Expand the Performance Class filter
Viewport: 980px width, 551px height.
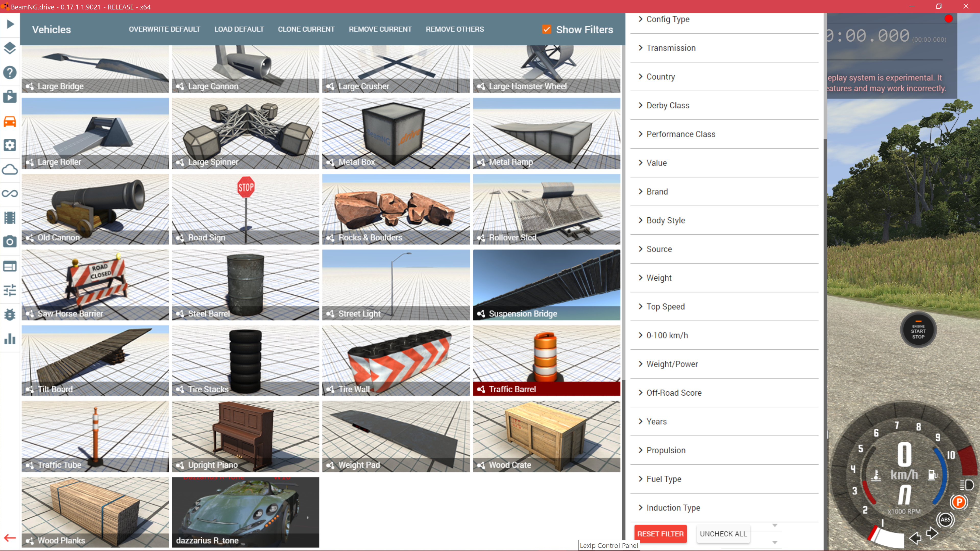724,134
